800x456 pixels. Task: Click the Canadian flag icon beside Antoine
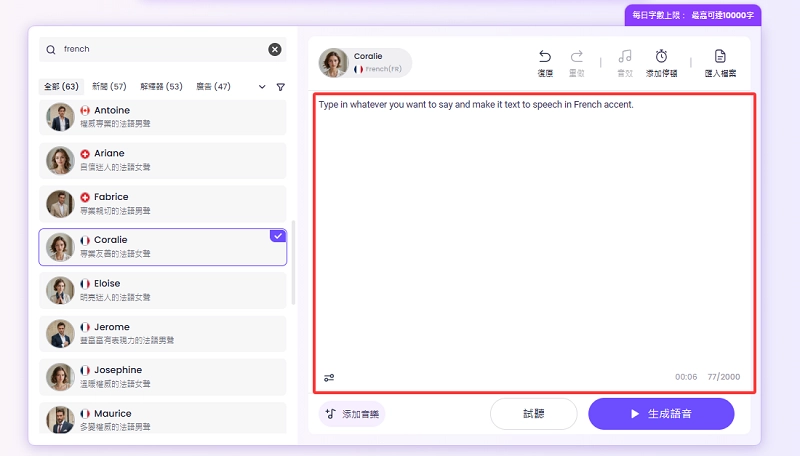pyautogui.click(x=85, y=110)
